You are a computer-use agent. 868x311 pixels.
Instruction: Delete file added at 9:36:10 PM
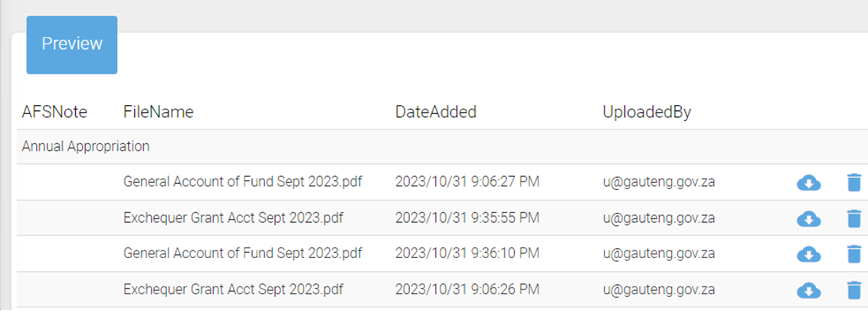click(854, 254)
